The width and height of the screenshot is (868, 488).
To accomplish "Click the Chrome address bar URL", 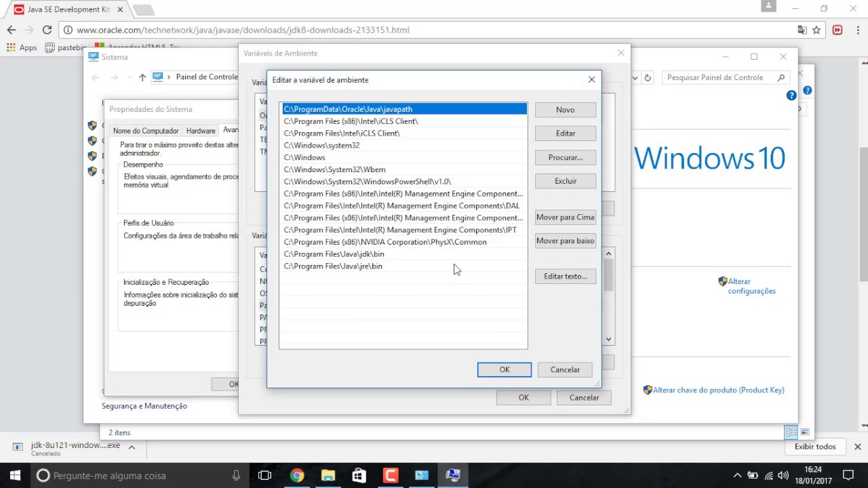I will tap(243, 30).
